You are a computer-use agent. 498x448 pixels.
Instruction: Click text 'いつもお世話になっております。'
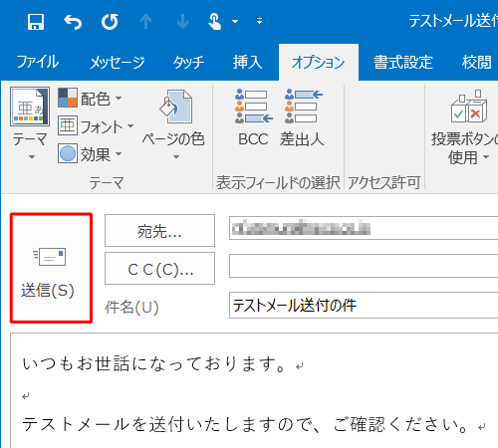point(153,363)
